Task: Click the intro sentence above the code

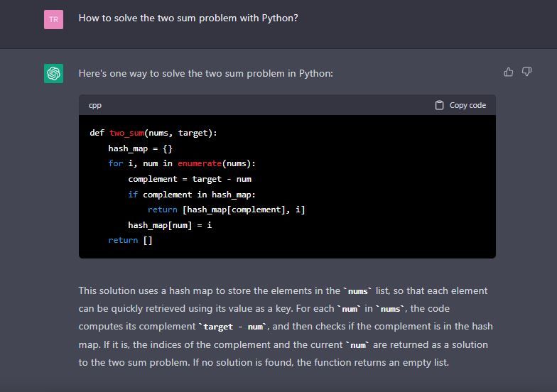Action: (206, 74)
